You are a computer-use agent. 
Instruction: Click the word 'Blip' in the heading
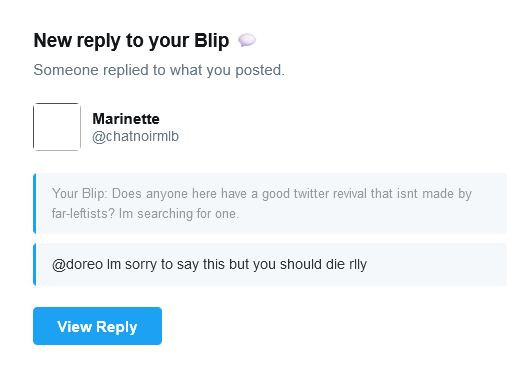point(212,41)
